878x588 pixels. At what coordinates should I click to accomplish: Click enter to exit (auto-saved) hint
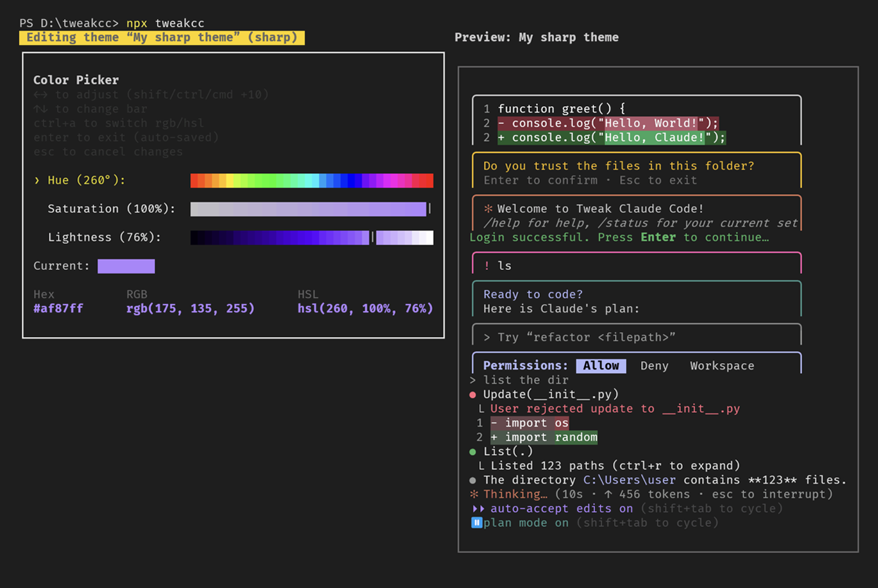pos(126,137)
